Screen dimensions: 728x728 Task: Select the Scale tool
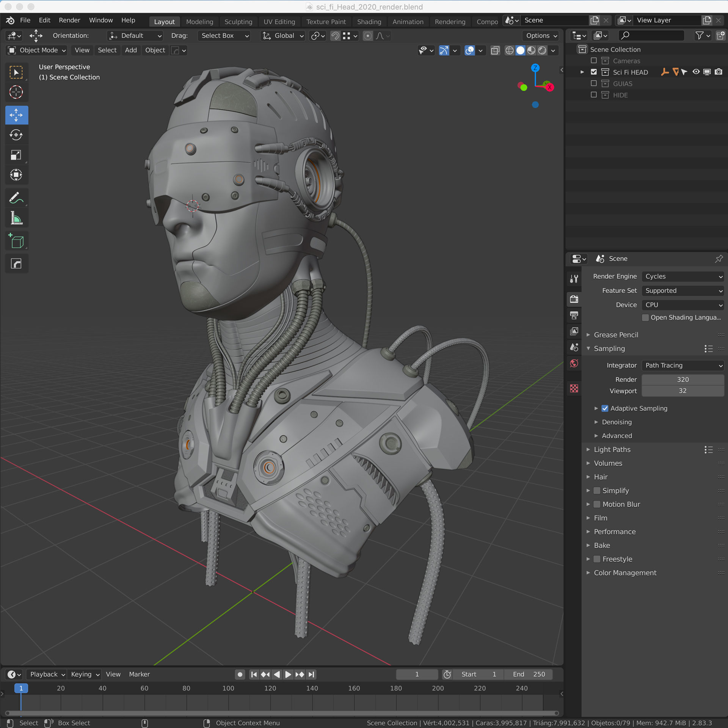pyautogui.click(x=16, y=155)
